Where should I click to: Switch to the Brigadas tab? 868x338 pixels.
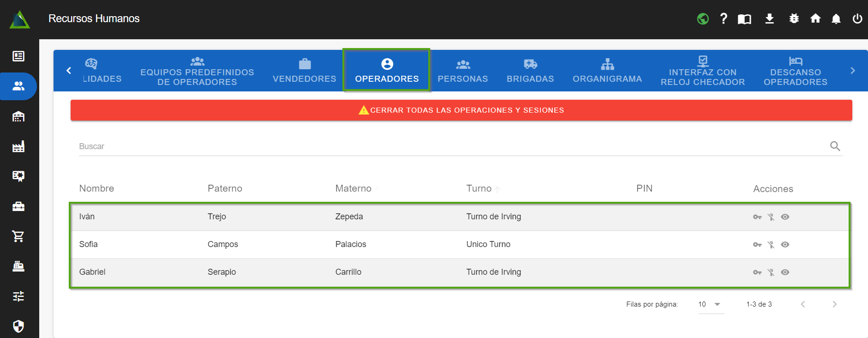click(530, 71)
